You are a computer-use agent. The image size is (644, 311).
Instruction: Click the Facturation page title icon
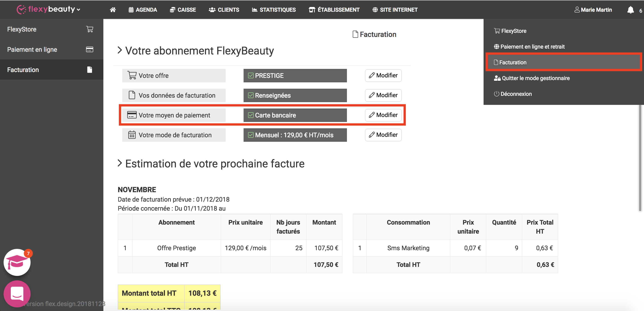[x=355, y=34]
